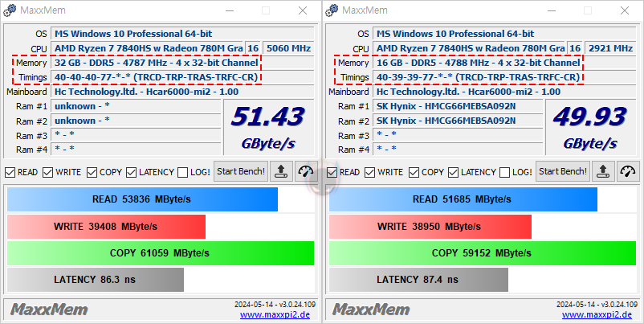Image resolution: width=644 pixels, height=324 pixels.
Task: Click Ram #2 SK Hynix field in right window
Action: pyautogui.click(x=459, y=121)
